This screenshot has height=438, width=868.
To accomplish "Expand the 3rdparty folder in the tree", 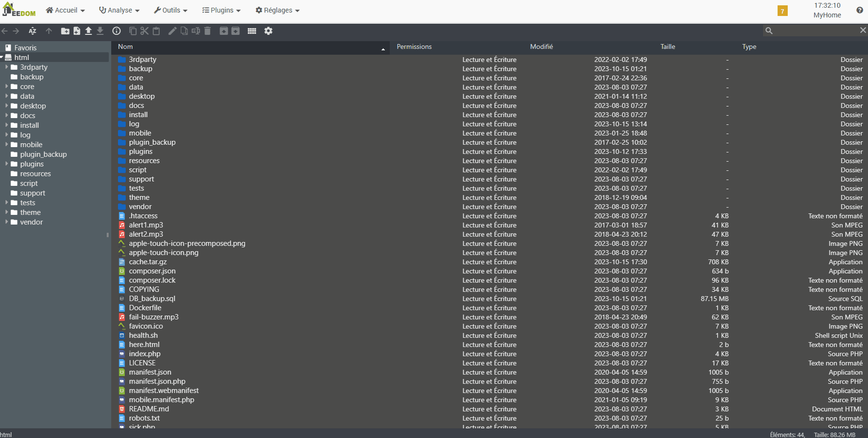I will (x=7, y=67).
